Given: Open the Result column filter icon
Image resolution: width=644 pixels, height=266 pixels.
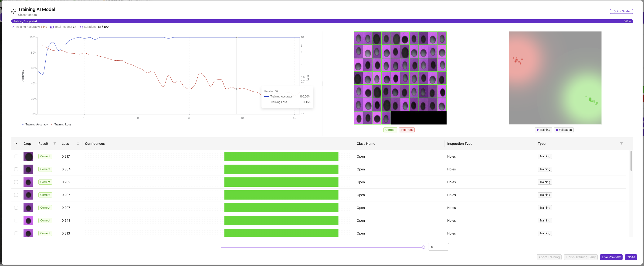Looking at the screenshot, I should coord(54,143).
